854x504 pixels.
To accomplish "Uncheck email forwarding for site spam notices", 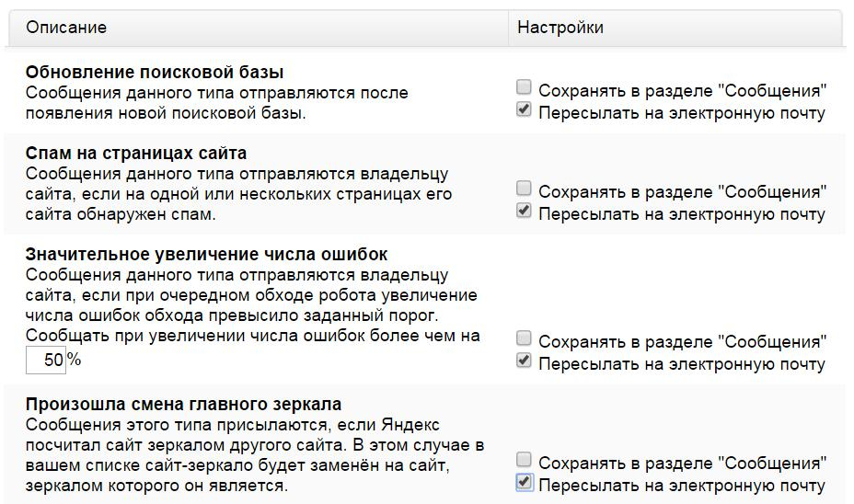I will click(x=524, y=210).
